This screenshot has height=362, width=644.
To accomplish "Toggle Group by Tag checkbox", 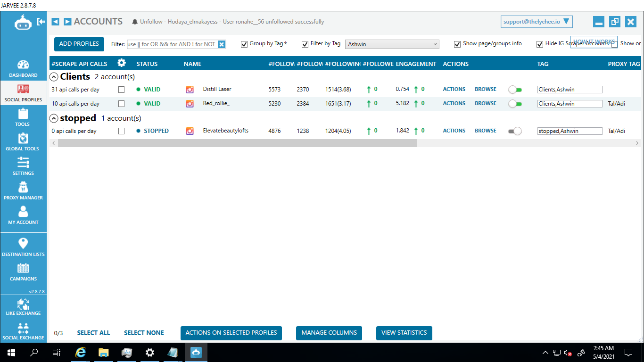I will [x=244, y=44].
